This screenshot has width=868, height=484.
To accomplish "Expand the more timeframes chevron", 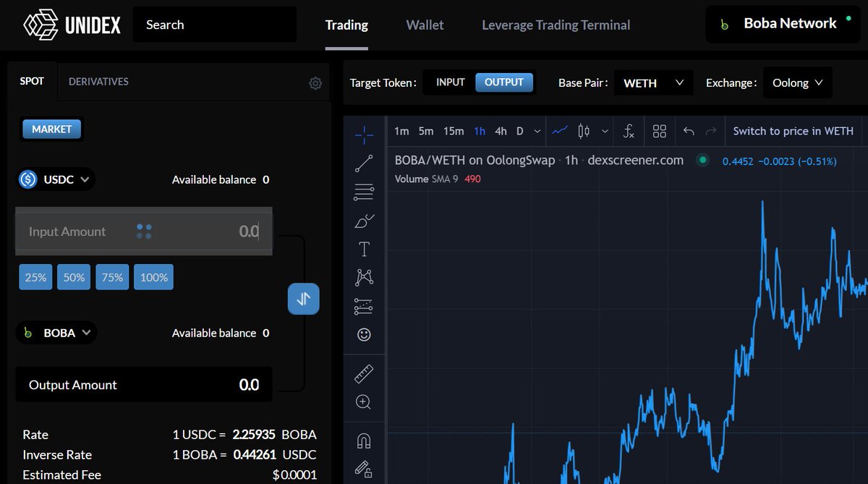I will (x=537, y=131).
